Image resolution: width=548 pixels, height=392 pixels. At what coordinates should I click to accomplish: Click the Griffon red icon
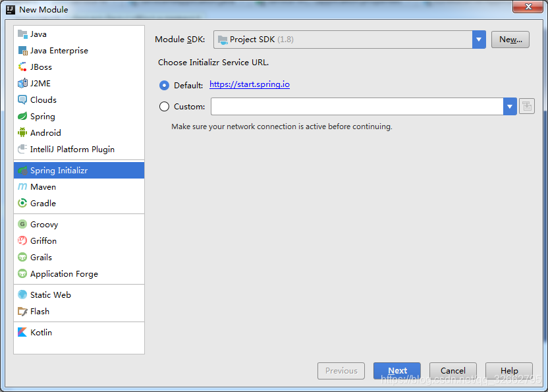click(22, 240)
